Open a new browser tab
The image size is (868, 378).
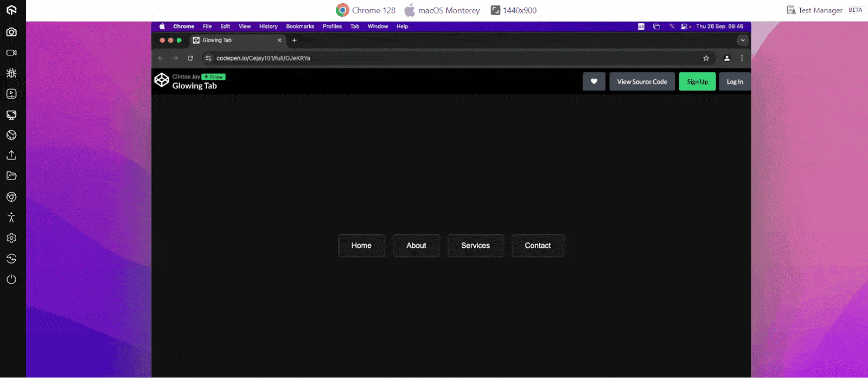(295, 40)
